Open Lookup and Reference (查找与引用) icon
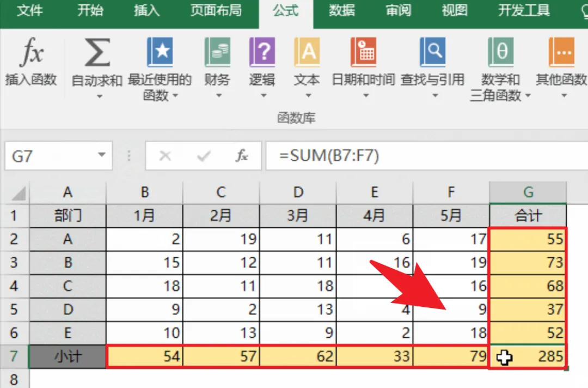The height and width of the screenshot is (388, 588). pos(432,52)
